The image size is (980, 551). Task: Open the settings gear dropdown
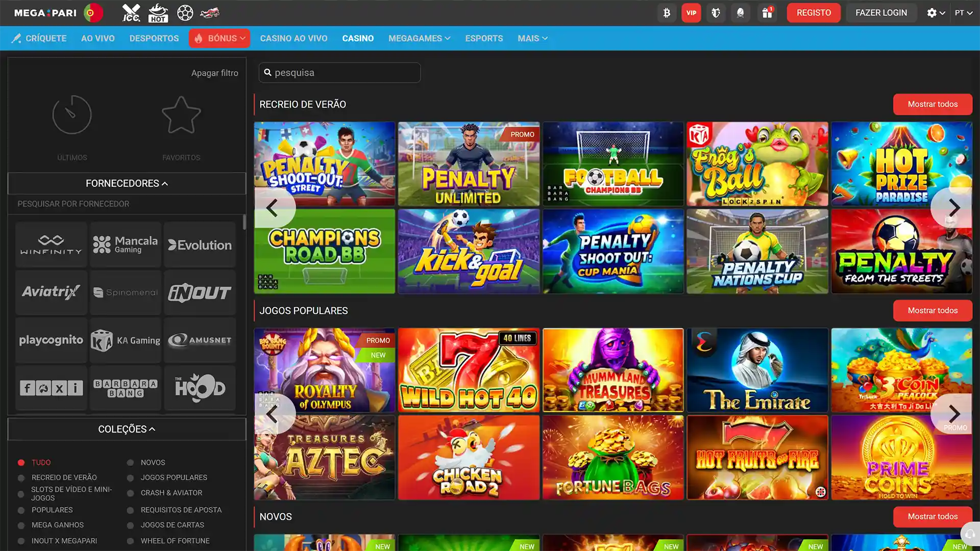pyautogui.click(x=936, y=13)
